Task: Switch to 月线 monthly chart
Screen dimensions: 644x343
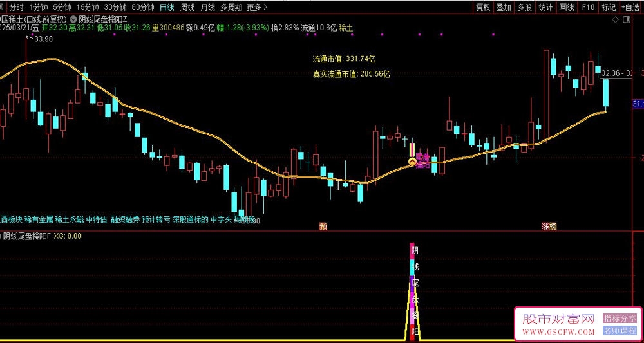Action: (x=208, y=7)
